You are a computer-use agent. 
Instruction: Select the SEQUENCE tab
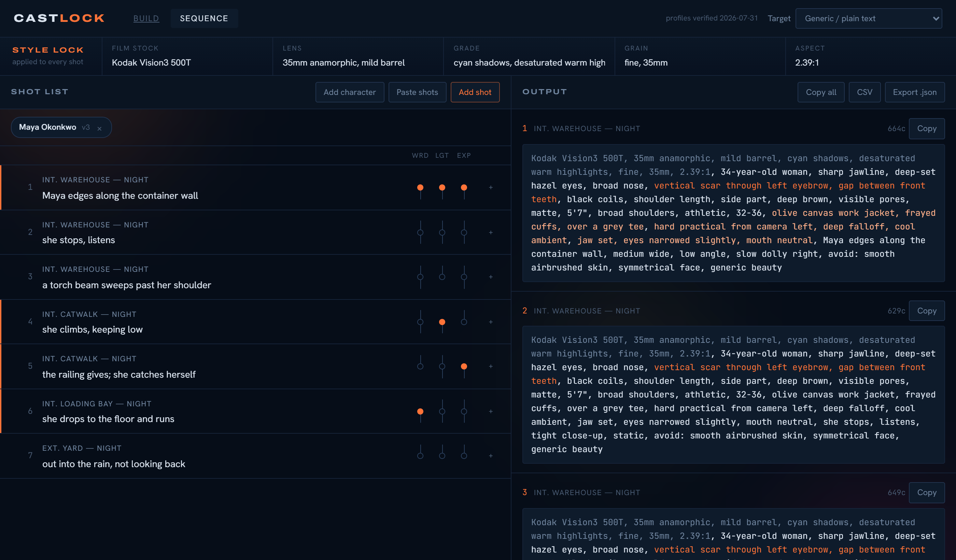click(x=204, y=18)
